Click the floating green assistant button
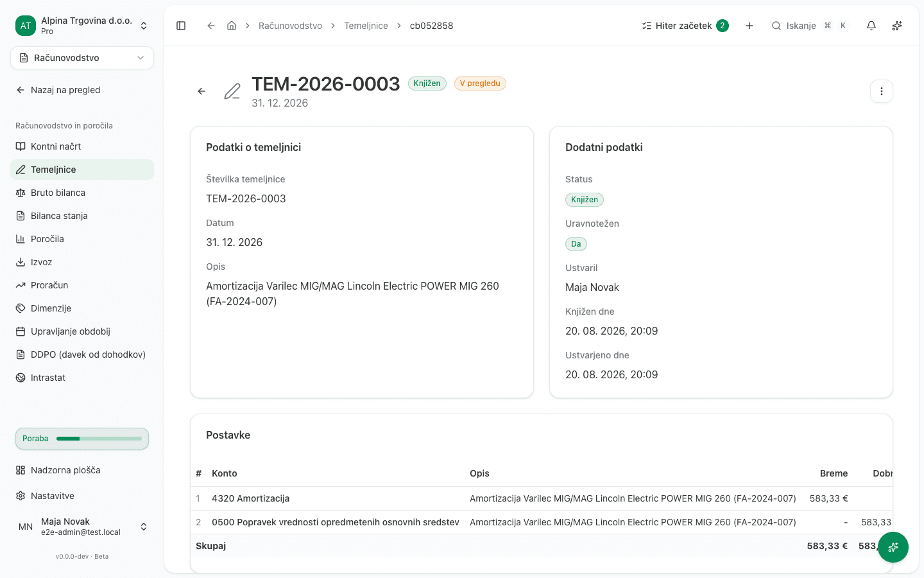This screenshot has height=578, width=924. point(893,547)
